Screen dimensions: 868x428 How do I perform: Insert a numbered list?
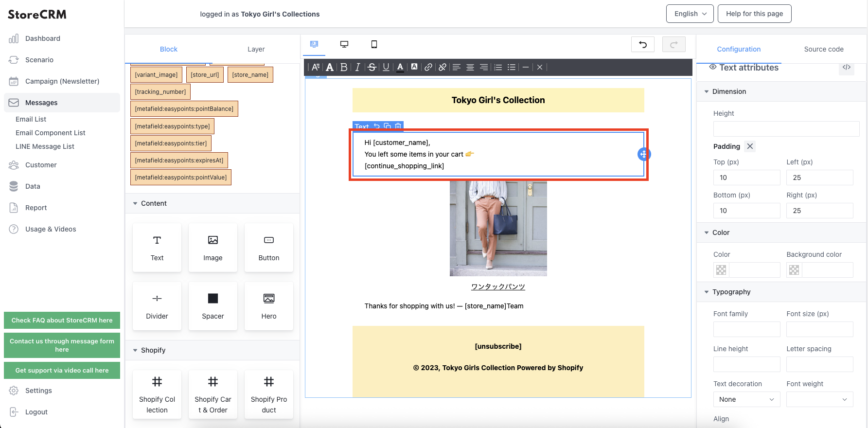(x=498, y=67)
